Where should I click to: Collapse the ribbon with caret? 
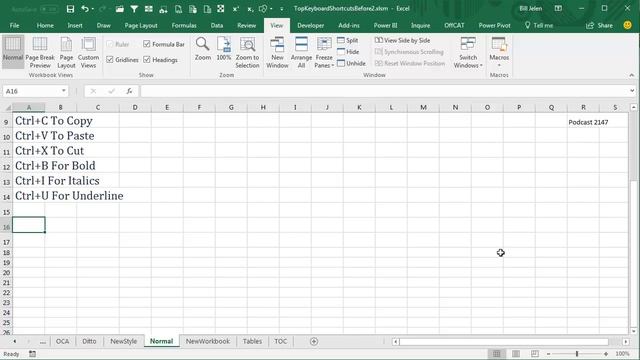coord(632,75)
